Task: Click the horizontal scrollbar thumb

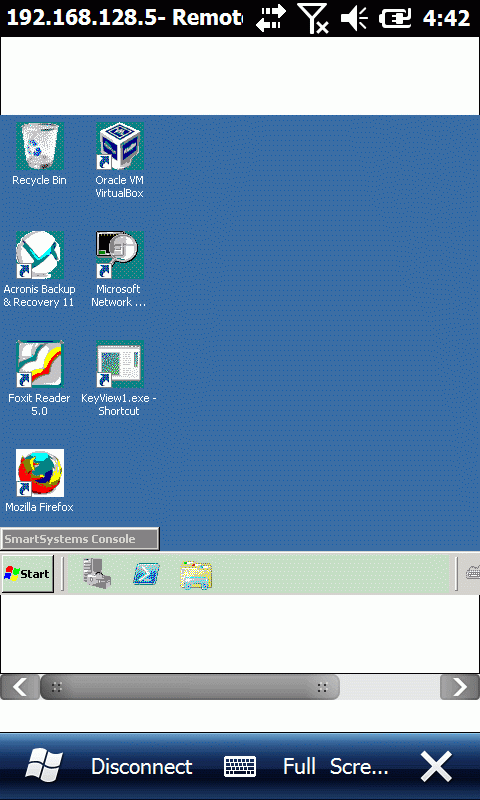Action: tap(190, 687)
